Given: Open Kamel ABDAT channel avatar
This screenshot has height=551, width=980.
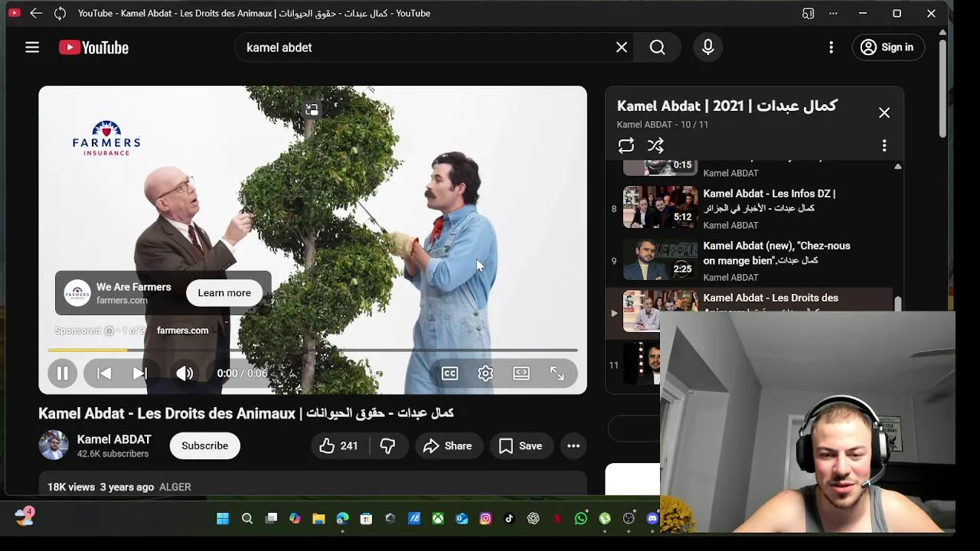Looking at the screenshot, I should [54, 445].
